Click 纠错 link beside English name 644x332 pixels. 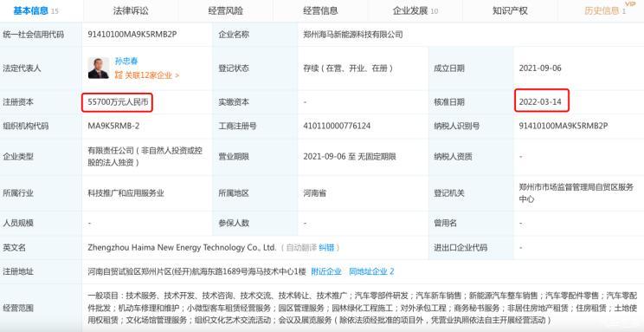click(x=326, y=248)
